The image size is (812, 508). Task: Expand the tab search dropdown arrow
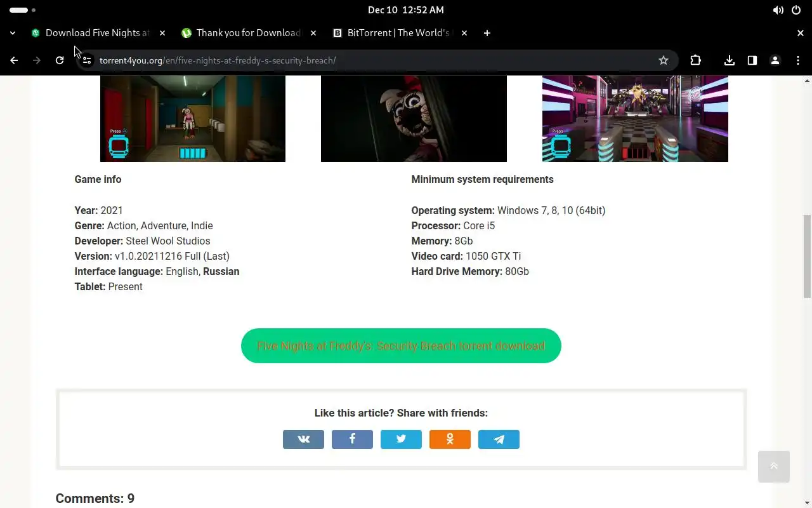[x=13, y=33]
